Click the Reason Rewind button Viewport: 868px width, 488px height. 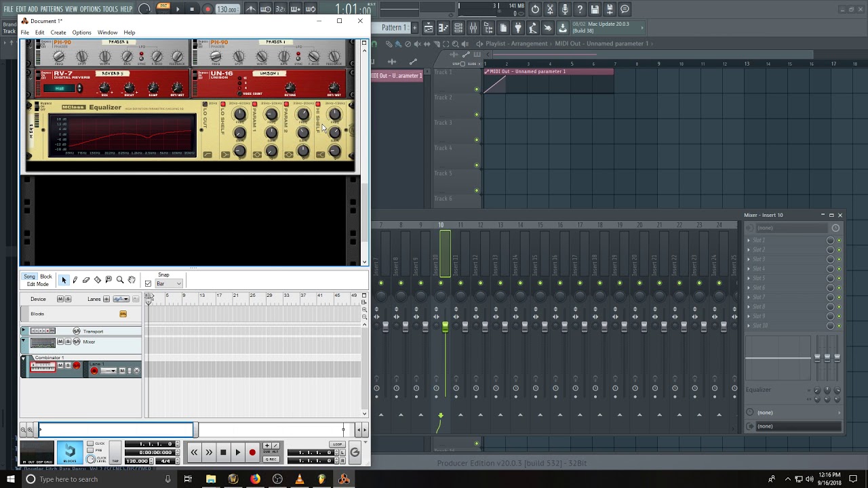coord(194,452)
